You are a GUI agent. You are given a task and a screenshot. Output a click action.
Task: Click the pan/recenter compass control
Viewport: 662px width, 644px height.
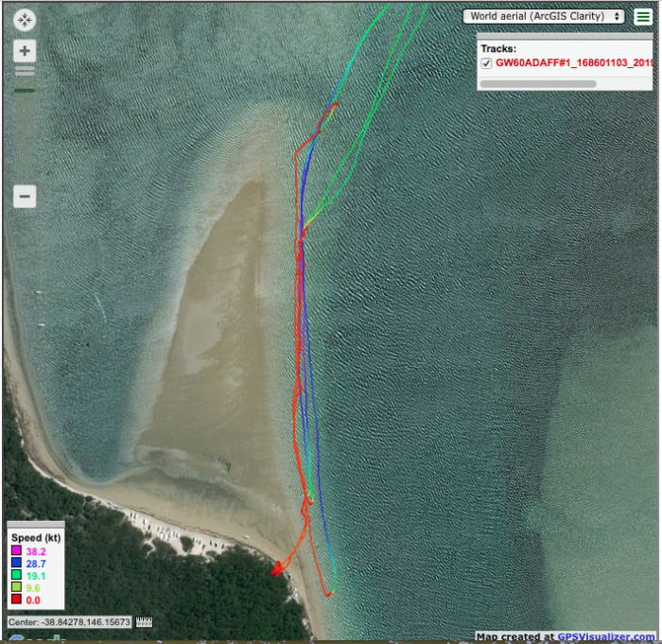(x=25, y=20)
